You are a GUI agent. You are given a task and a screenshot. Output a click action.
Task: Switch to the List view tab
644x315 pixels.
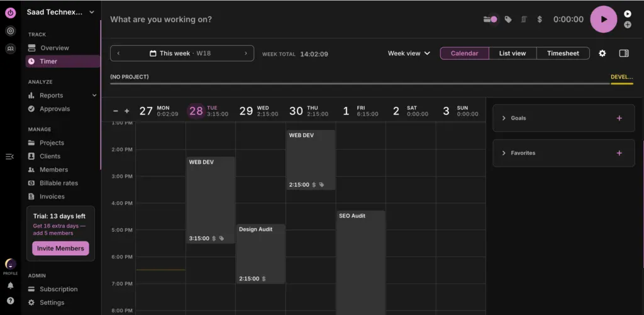(512, 53)
